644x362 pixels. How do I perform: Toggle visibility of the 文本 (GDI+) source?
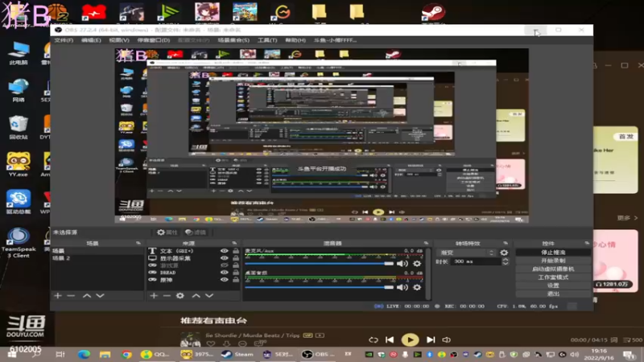(225, 251)
